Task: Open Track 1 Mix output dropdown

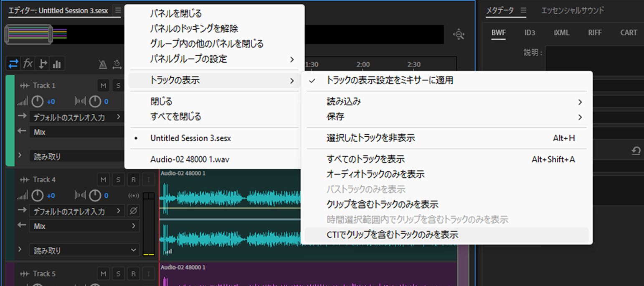Action: 77,132
